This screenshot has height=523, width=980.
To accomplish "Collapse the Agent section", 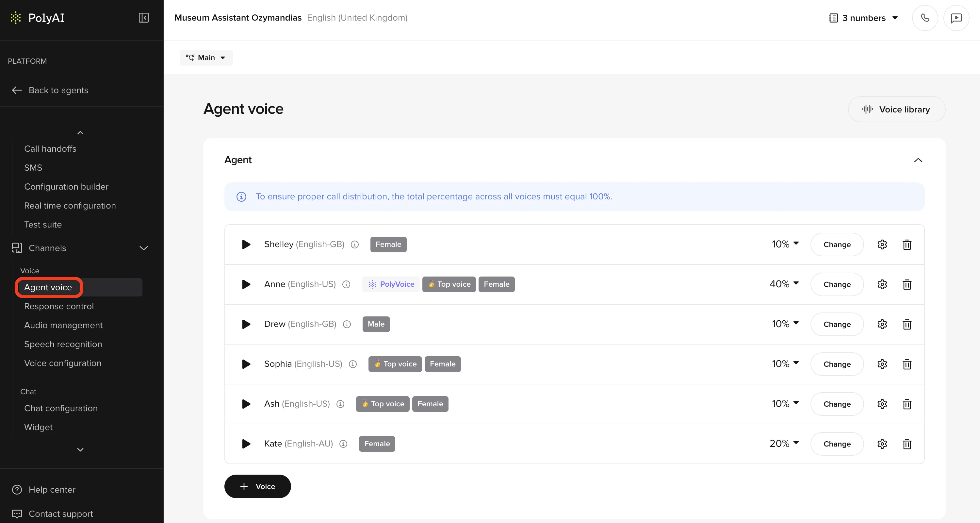I will click(x=918, y=160).
